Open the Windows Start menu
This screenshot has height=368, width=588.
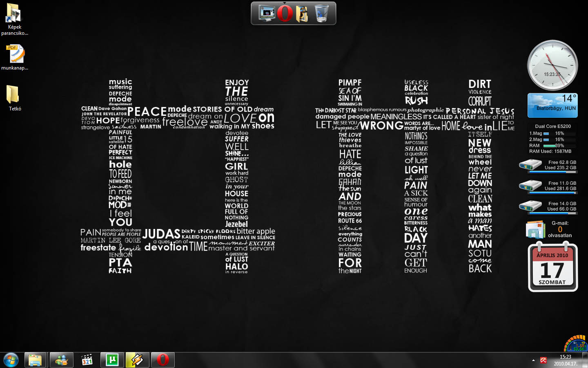tap(11, 360)
